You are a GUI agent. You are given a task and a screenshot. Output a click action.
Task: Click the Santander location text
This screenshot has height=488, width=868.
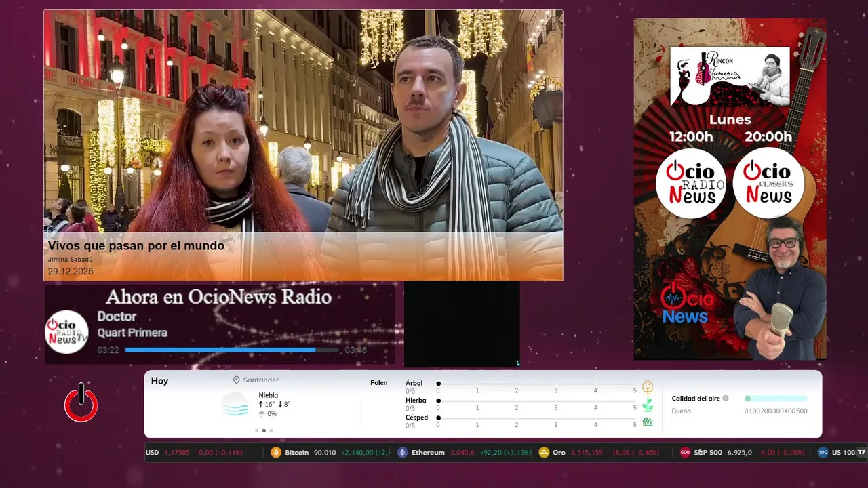pos(261,380)
